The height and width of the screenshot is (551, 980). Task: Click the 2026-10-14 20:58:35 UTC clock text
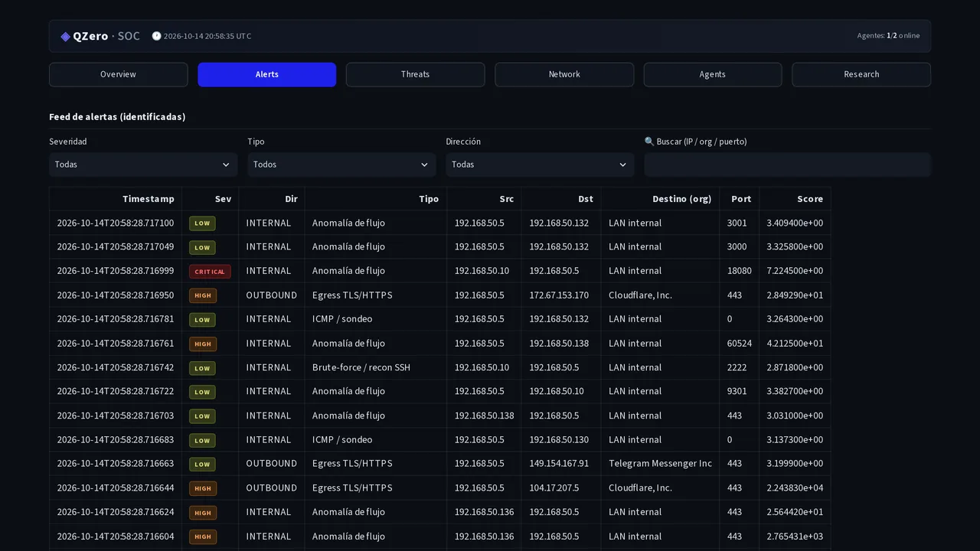tap(207, 36)
